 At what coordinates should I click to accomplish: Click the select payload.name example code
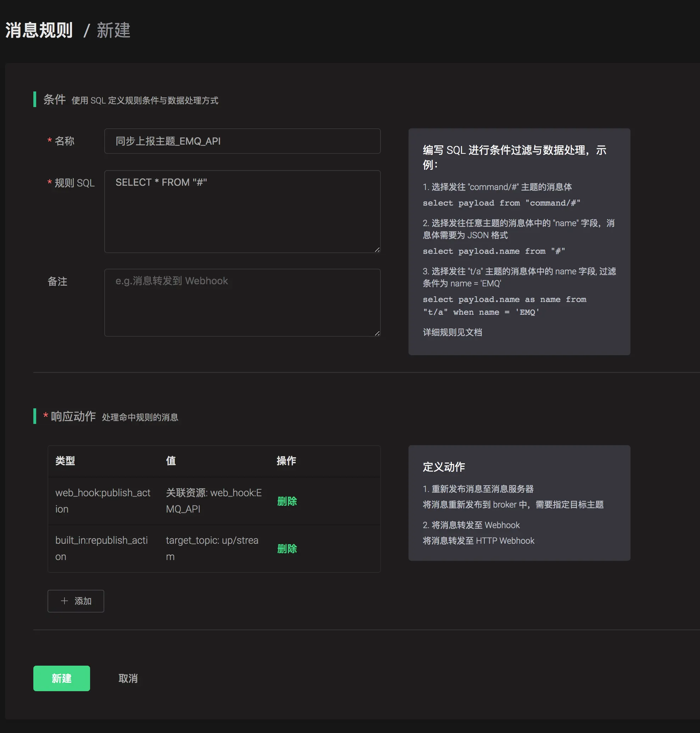(x=494, y=251)
